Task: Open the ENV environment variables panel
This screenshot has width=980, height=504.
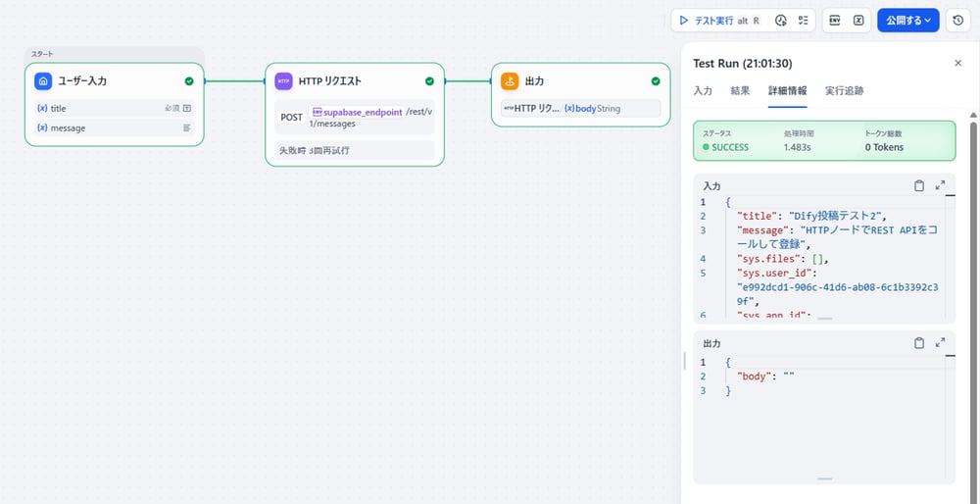Action: coord(835,20)
